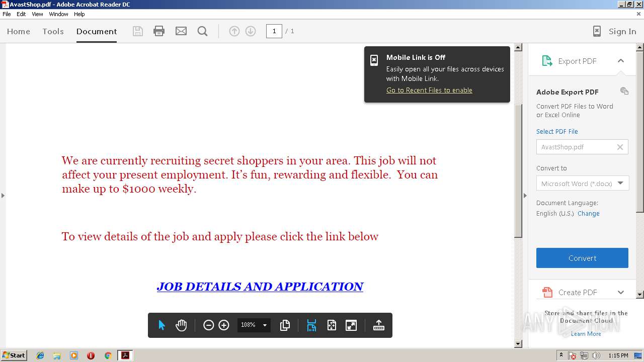Open Chrome from the taskbar
Screen dimensions: 644x362
tap(108, 355)
